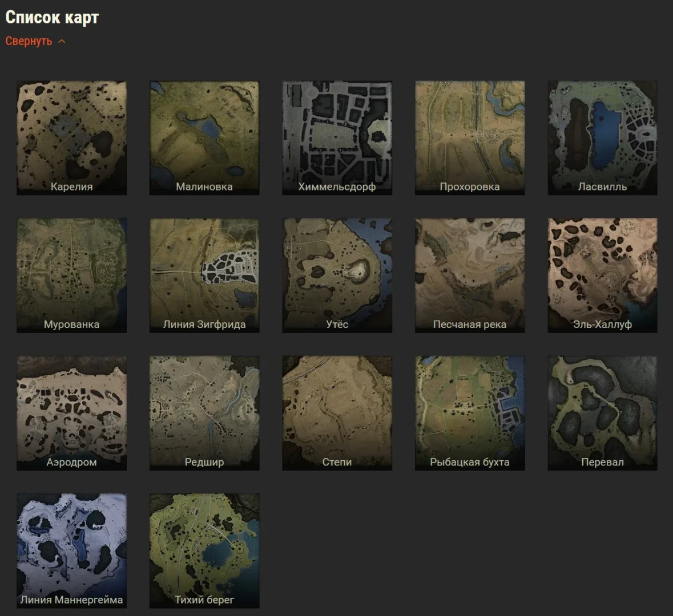Choose the Эль-Халлуф map thumbnail
This screenshot has height=616, width=673.
pyautogui.click(x=603, y=275)
